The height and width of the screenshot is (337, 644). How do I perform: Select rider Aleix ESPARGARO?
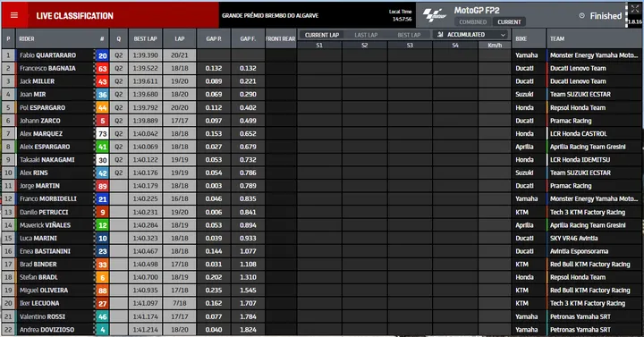pos(45,147)
